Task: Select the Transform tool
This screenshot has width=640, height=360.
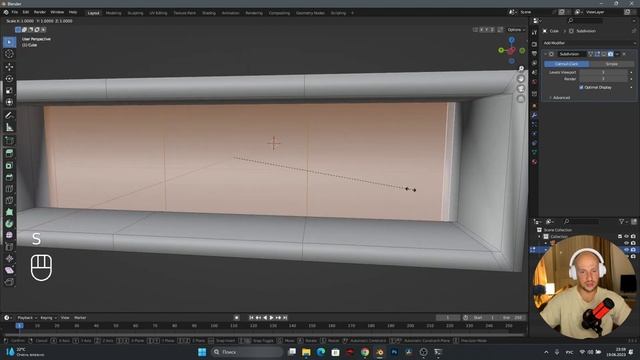Action: (9, 102)
